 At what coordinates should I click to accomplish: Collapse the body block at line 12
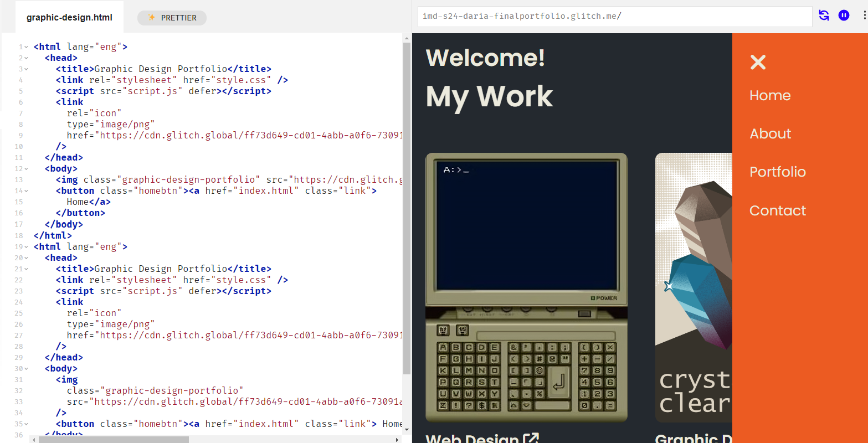point(27,169)
